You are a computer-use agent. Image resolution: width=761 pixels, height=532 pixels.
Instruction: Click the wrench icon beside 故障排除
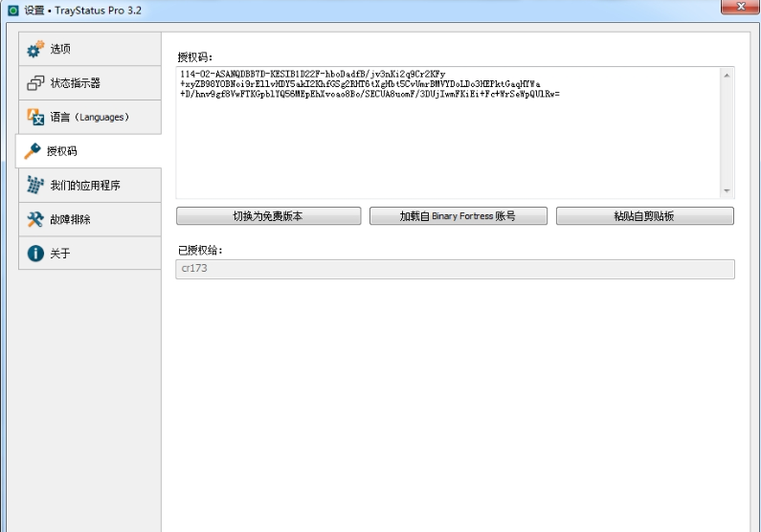[35, 219]
